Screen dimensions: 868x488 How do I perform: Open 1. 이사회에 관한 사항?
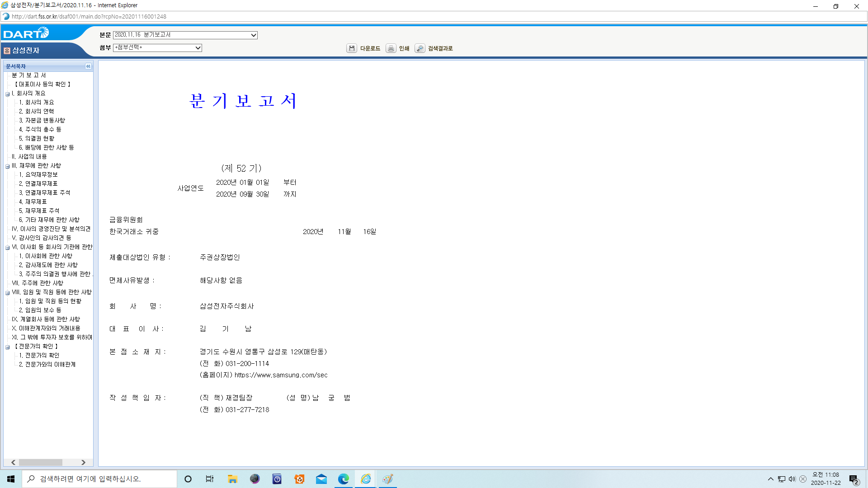(x=46, y=256)
